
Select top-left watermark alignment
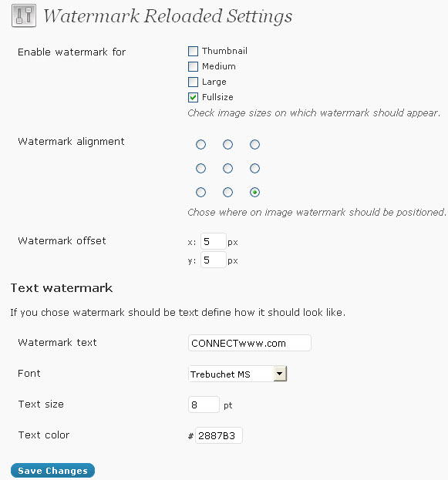point(200,145)
